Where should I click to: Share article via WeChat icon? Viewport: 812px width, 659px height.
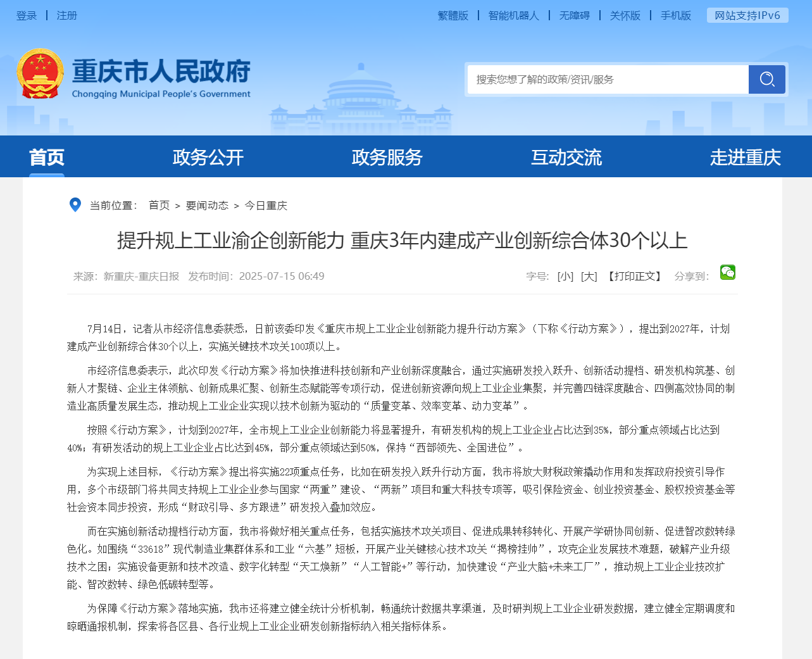point(727,272)
